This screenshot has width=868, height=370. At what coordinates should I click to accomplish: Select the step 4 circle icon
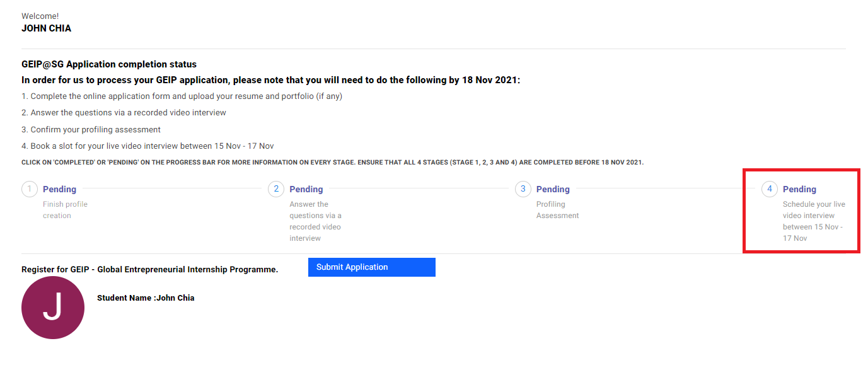coord(770,189)
